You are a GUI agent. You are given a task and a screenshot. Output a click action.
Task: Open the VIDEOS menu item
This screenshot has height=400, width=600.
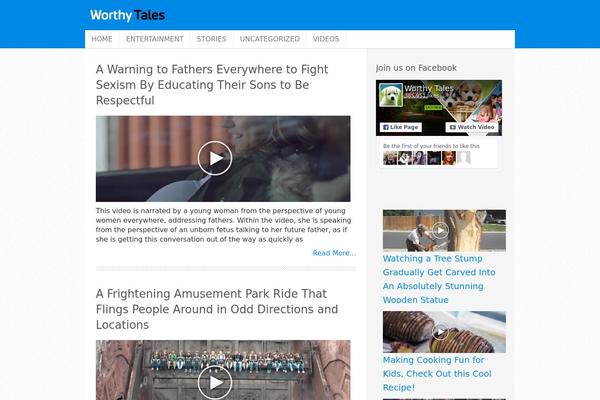326,39
